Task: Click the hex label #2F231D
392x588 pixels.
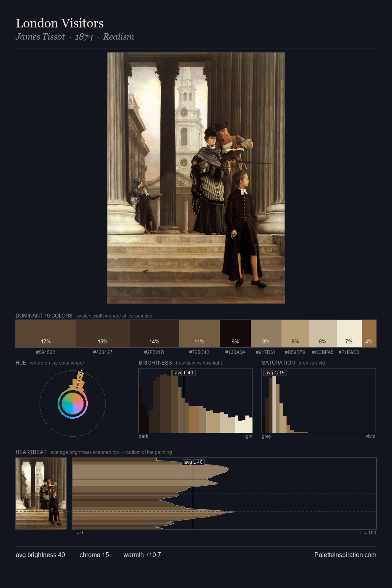Action: [154, 352]
